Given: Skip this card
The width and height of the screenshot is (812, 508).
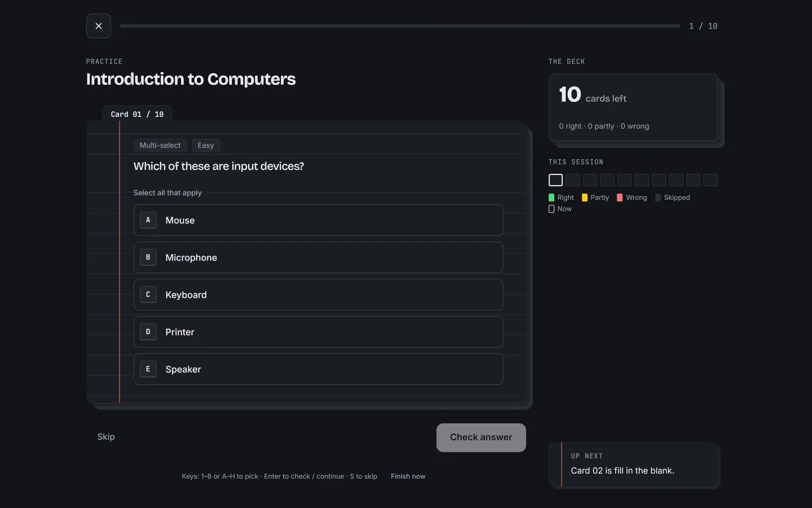Looking at the screenshot, I should pos(106,437).
